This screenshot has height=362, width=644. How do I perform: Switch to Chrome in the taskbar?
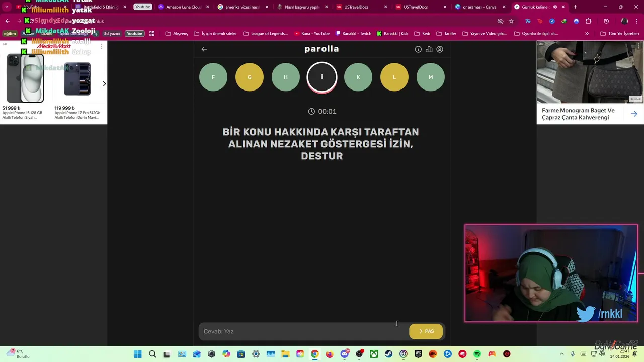(314, 354)
